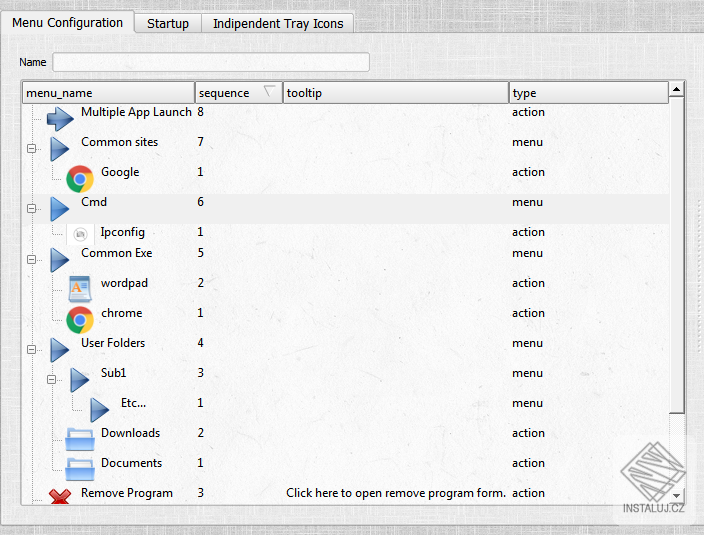Screen dimensions: 704x535
Task: Click the Downloads folder icon
Action: [x=80, y=439]
